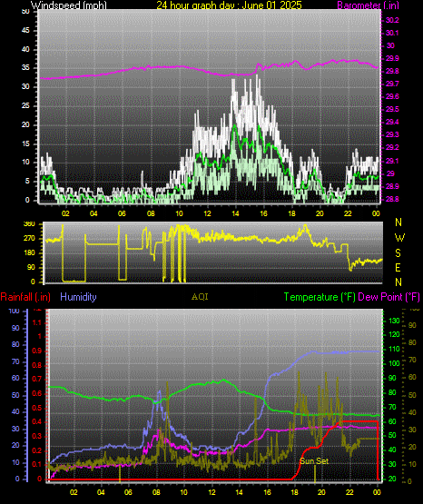Click the Temperature (°F) legend label
The height and width of the screenshot is (504, 423).
(x=320, y=297)
